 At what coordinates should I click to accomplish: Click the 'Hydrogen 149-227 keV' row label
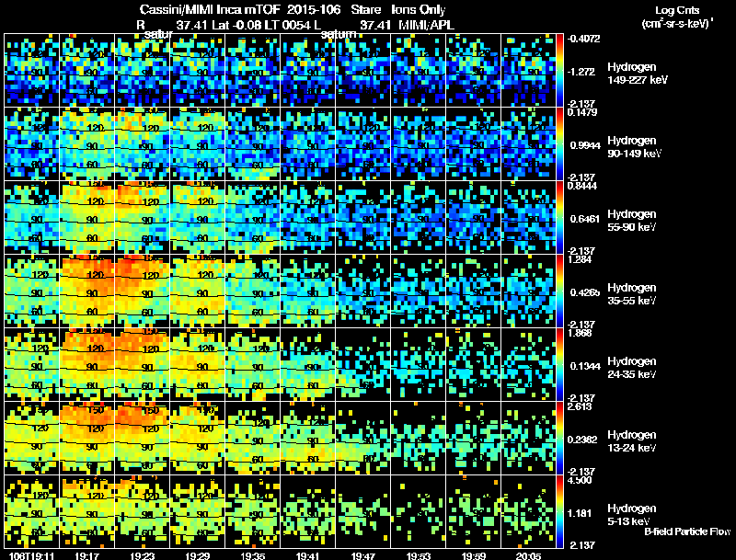pyautogui.click(x=637, y=74)
